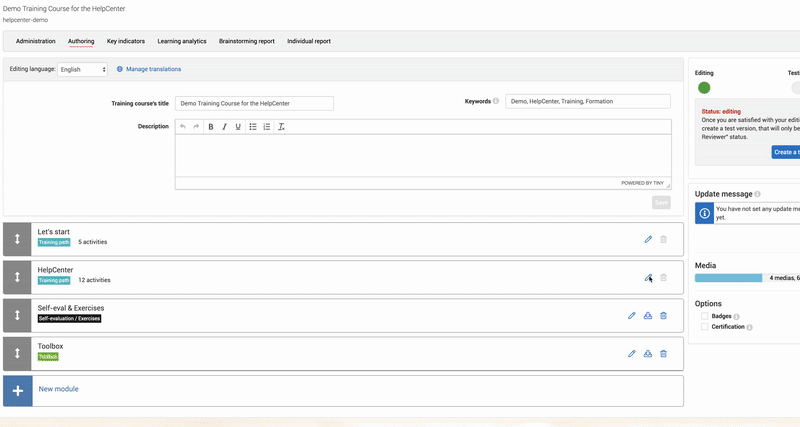Click the Toolbox module title
The image size is (800, 427).
(50, 346)
